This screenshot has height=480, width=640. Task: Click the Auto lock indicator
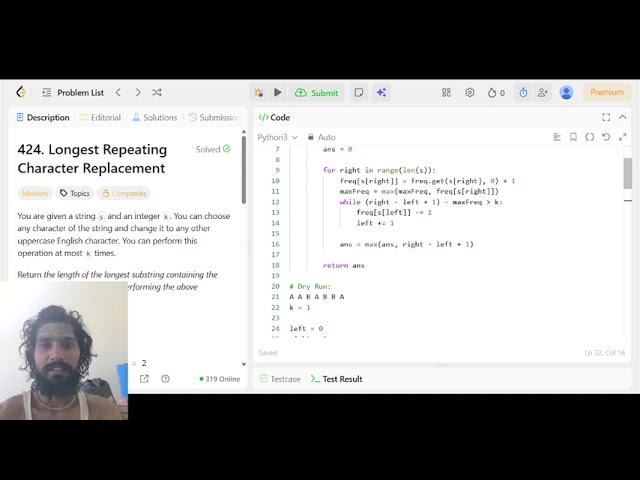pyautogui.click(x=322, y=137)
